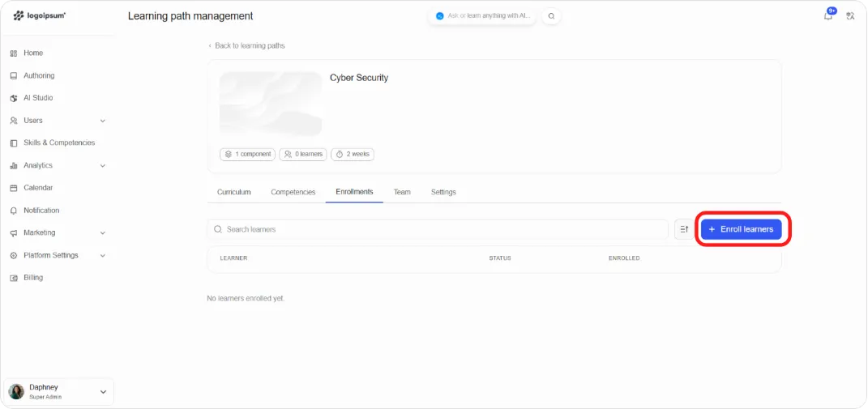The width and height of the screenshot is (868, 409).
Task: Click the logoipsum logo
Action: coord(39,15)
